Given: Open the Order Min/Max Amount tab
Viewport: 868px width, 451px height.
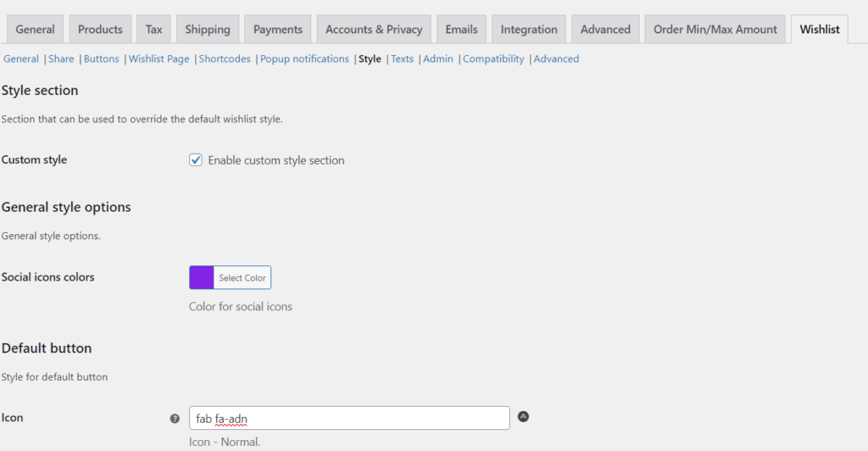Looking at the screenshot, I should [x=715, y=29].
